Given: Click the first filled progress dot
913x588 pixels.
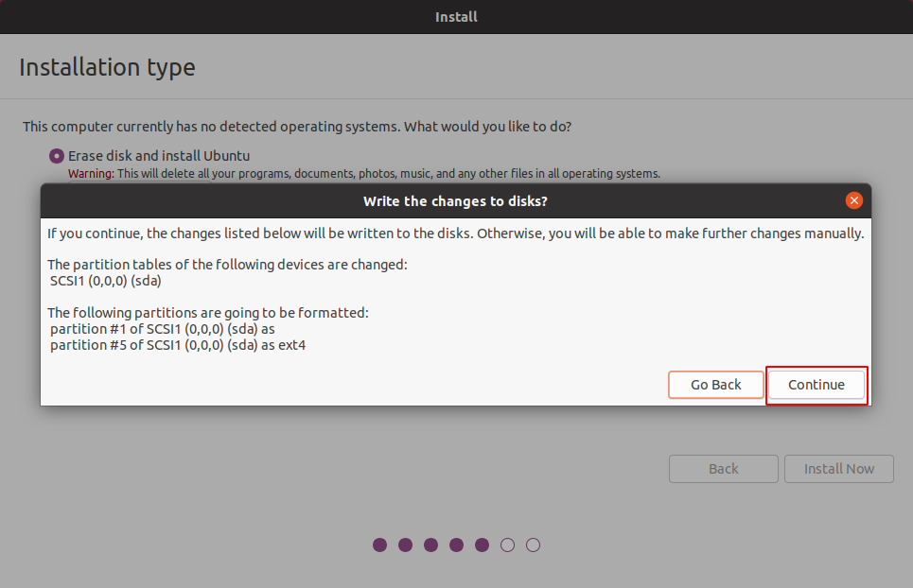Looking at the screenshot, I should [x=380, y=545].
